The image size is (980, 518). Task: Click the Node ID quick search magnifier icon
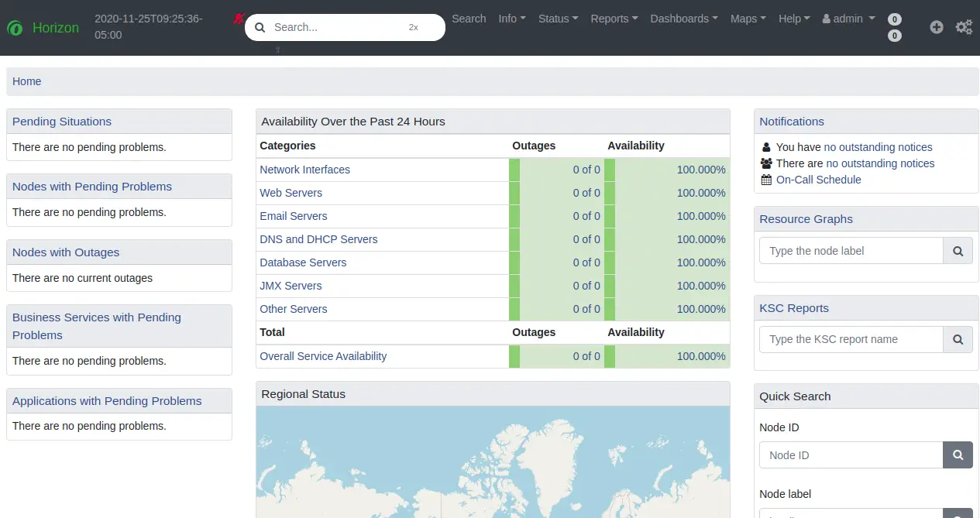(958, 455)
